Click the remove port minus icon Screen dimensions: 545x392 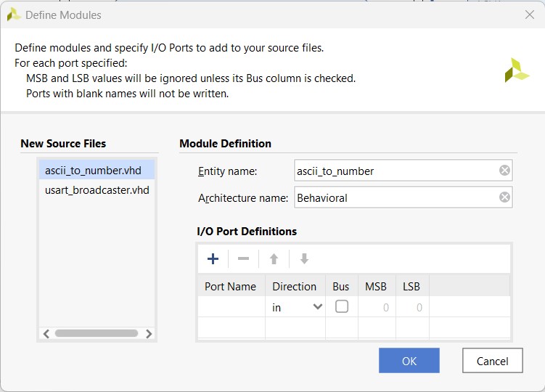pos(244,259)
